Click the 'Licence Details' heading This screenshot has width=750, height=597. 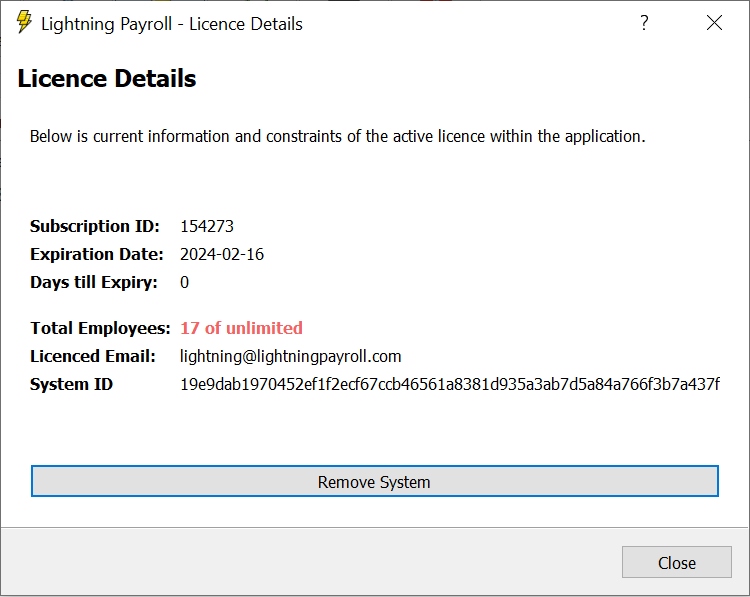pyautogui.click(x=107, y=78)
